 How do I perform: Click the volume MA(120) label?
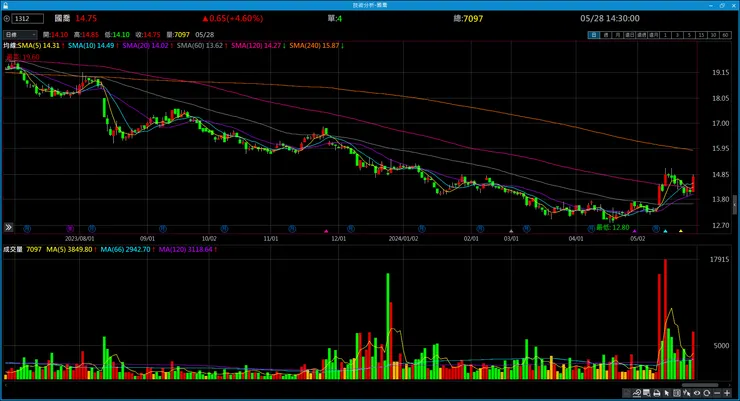(185, 249)
